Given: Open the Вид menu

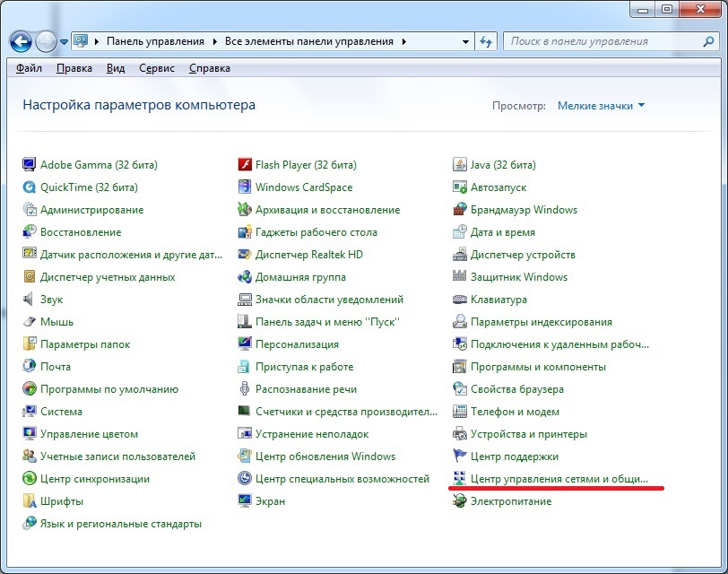Looking at the screenshot, I should pyautogui.click(x=116, y=68).
